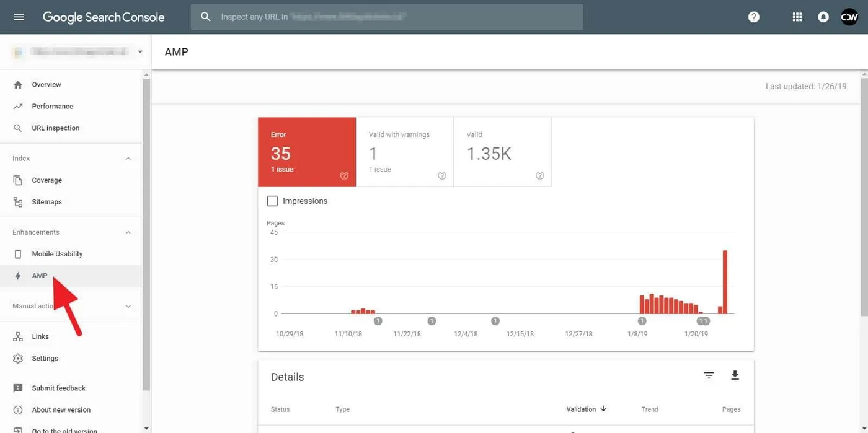Collapse the Enhancements section

tap(128, 232)
